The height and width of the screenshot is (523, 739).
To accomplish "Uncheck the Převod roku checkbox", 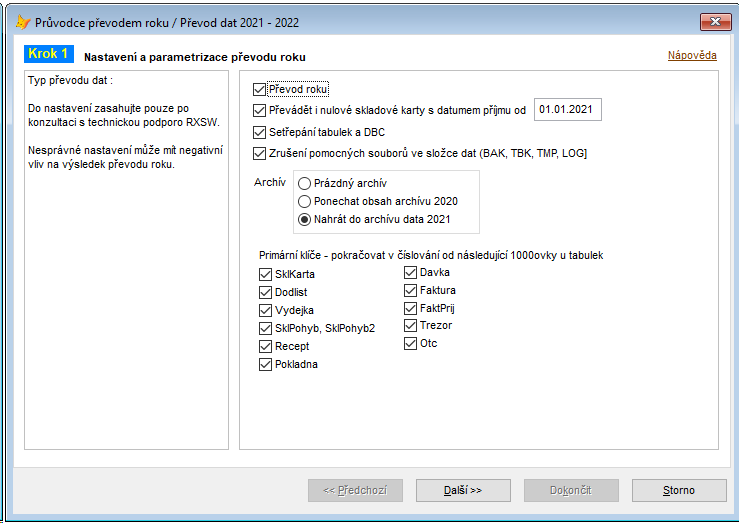I will pos(259,89).
